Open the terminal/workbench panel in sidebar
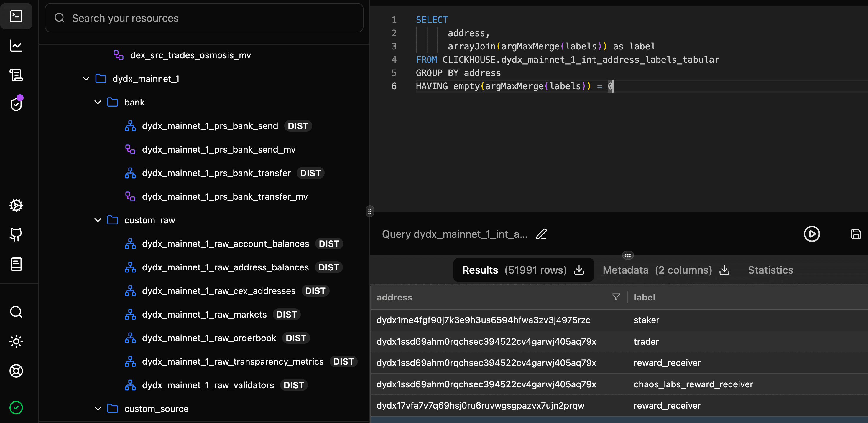The image size is (868, 423). point(16,16)
